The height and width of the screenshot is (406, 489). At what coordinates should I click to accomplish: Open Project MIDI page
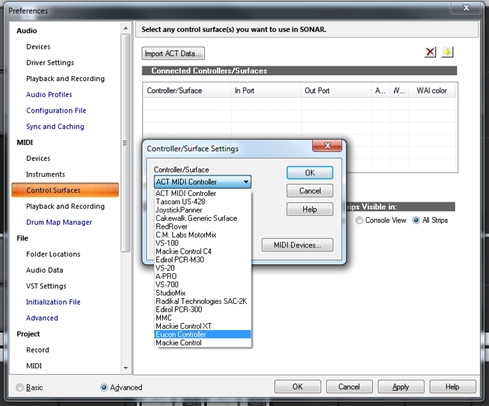point(34,366)
